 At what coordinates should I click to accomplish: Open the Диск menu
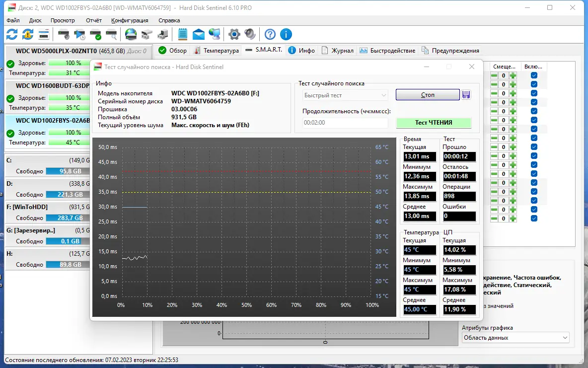pos(35,20)
